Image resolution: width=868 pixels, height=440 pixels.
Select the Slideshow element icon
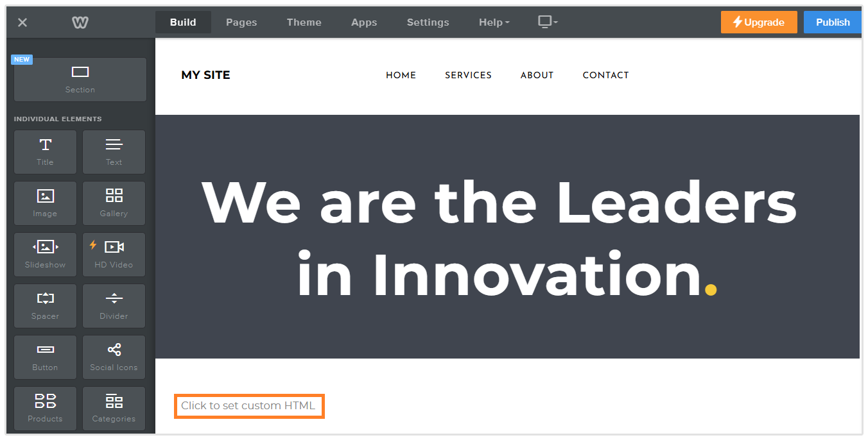pos(45,248)
